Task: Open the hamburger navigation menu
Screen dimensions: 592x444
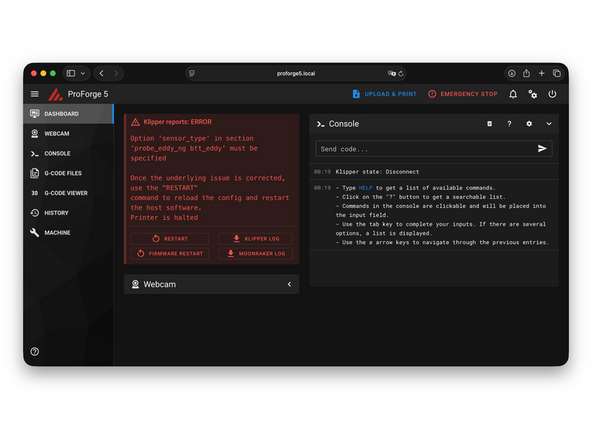Action: pyautogui.click(x=34, y=94)
